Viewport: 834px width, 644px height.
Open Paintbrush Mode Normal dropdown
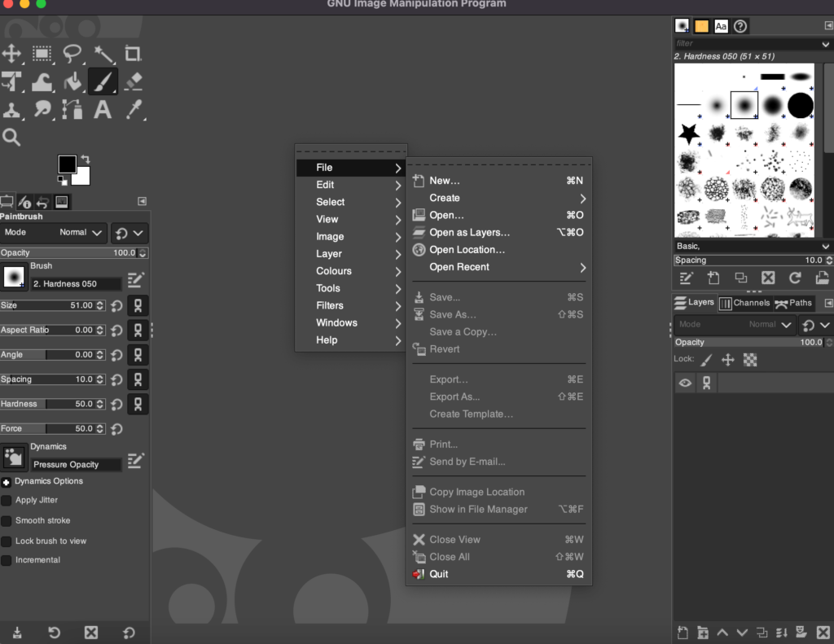click(53, 233)
